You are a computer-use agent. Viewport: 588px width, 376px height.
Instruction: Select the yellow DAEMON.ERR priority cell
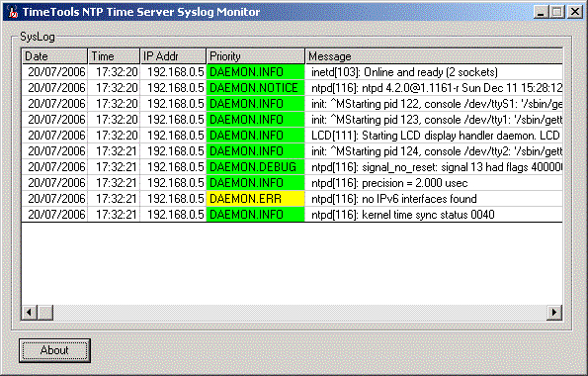tap(255, 199)
